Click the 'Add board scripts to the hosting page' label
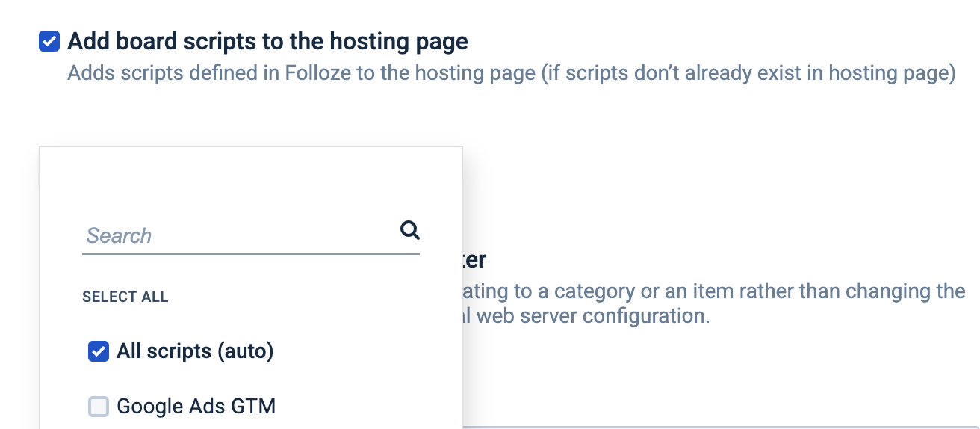 coord(267,42)
